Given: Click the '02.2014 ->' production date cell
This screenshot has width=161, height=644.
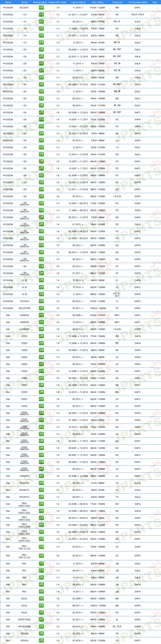Looking at the screenshot, I should (x=78, y=613).
